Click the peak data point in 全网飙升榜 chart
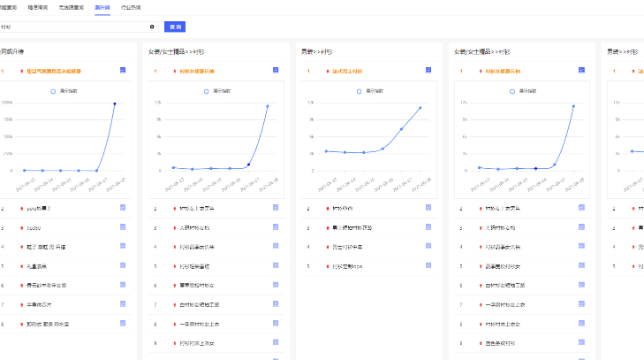644x360 pixels. (x=115, y=103)
